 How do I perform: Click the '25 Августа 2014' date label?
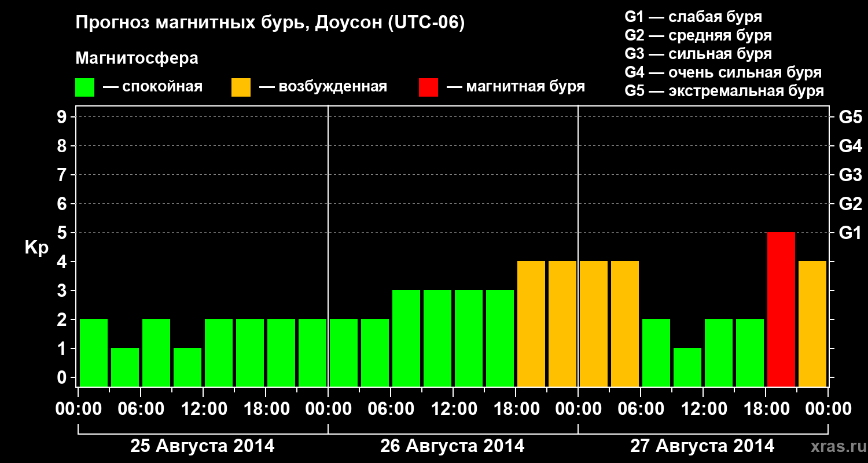pyautogui.click(x=203, y=446)
